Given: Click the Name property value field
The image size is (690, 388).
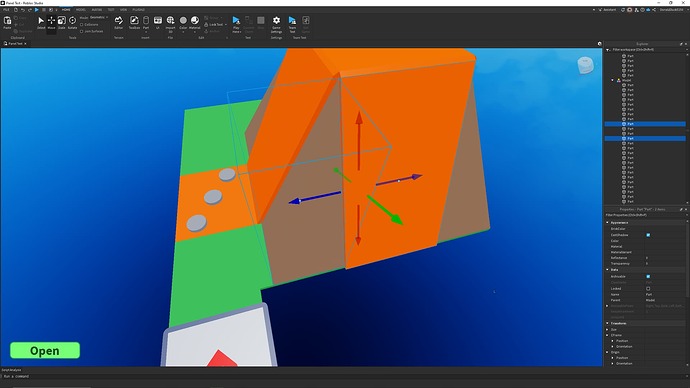Looking at the screenshot, I should coord(664,294).
